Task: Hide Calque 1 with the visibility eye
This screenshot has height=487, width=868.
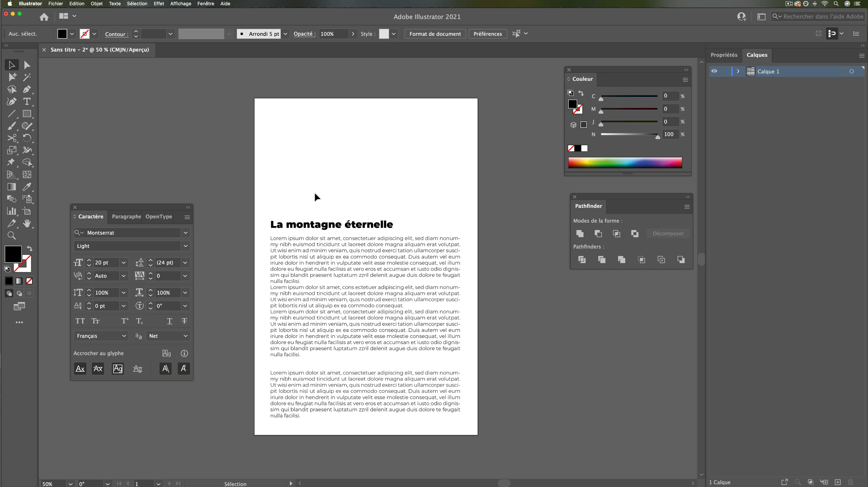Action: tap(714, 71)
